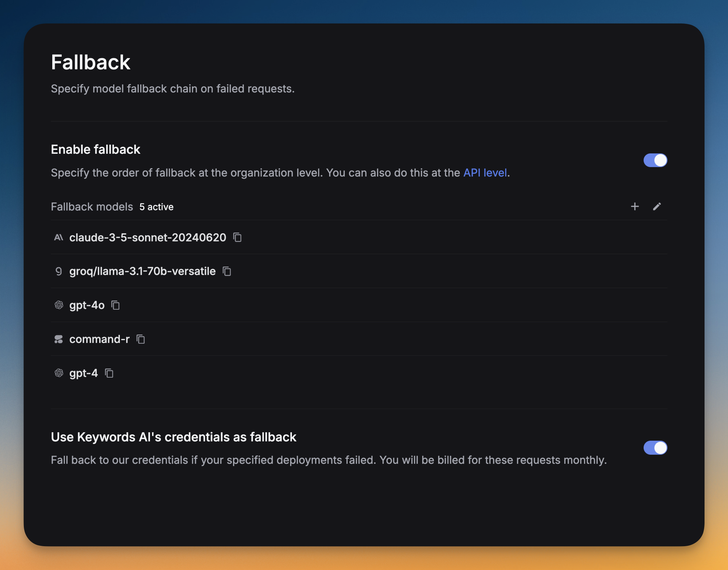This screenshot has height=570, width=728.
Task: Click the OpenAI logo beside gpt-4
Action: point(59,373)
